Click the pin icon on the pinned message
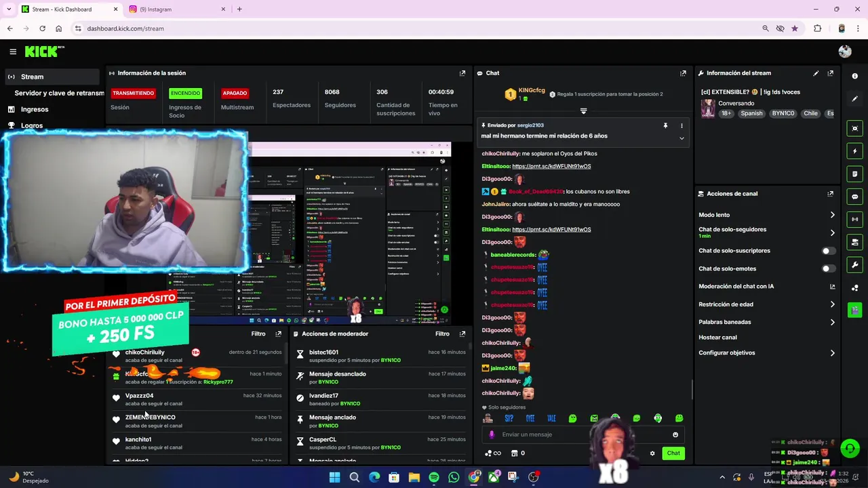The image size is (868, 488). click(x=665, y=125)
